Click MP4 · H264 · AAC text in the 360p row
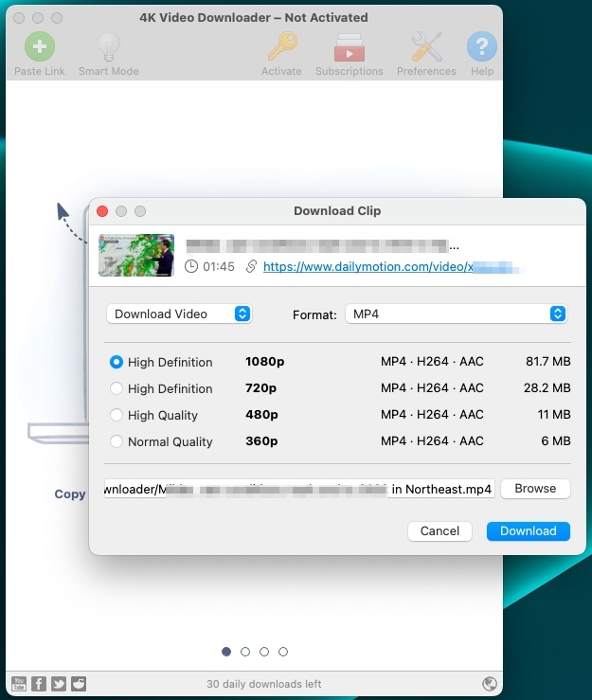The height and width of the screenshot is (700, 592). (x=432, y=440)
